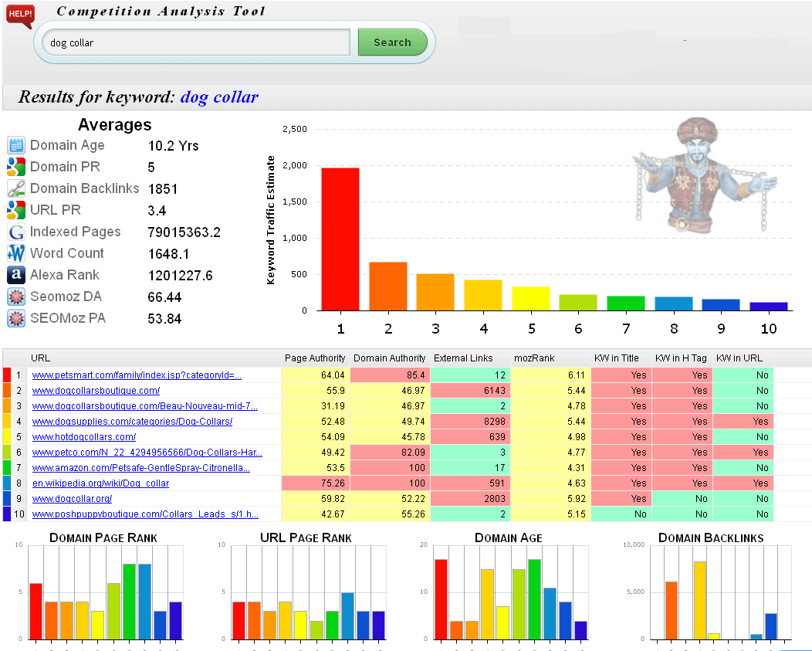This screenshot has height=651, width=812.
Task: Click the yellow color marker for row 5
Action: (7, 437)
